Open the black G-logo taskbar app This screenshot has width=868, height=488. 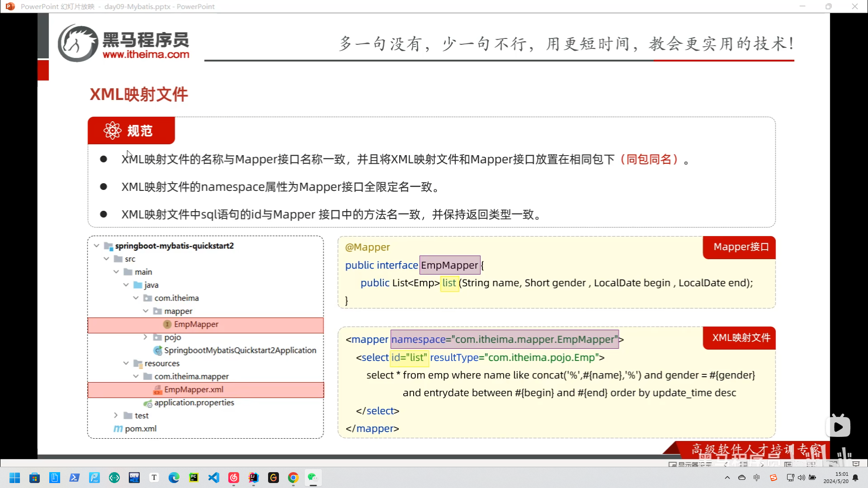tap(274, 478)
